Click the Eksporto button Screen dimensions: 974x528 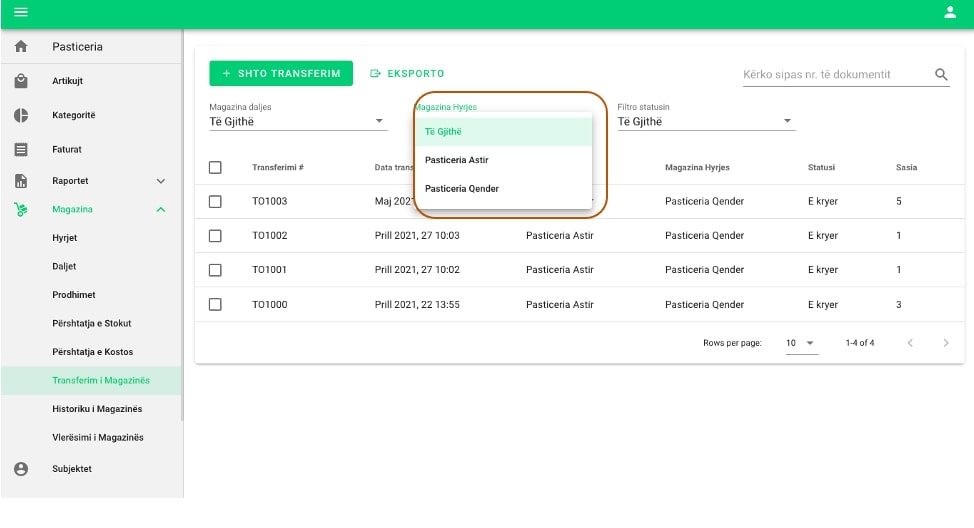pyautogui.click(x=407, y=73)
